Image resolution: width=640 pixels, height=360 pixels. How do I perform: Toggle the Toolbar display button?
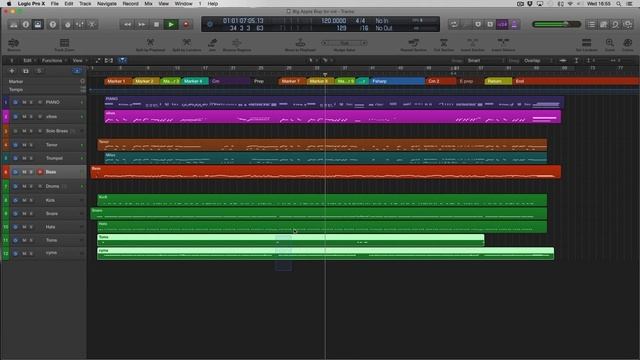pyautogui.click(x=38, y=24)
